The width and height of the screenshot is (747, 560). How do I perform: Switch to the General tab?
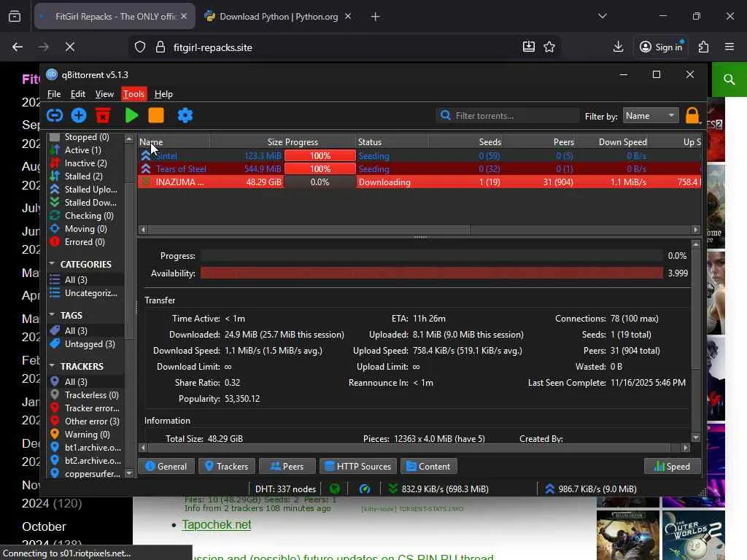(166, 466)
